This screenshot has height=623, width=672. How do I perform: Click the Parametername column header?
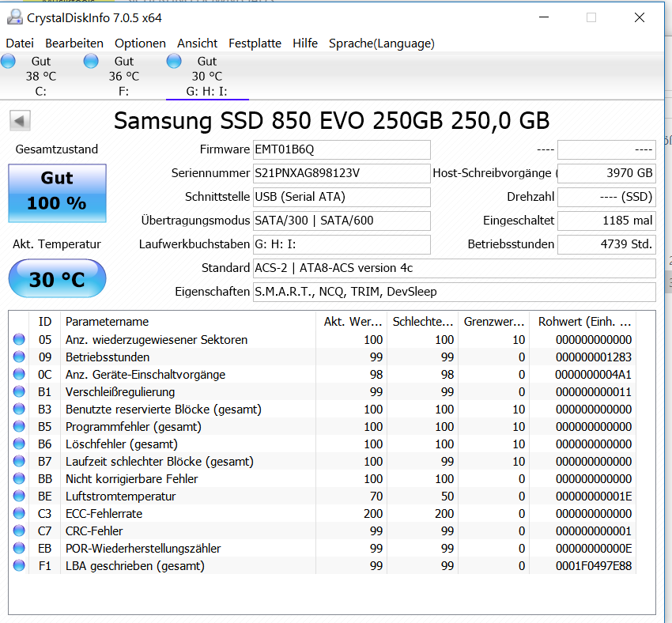pos(188,322)
